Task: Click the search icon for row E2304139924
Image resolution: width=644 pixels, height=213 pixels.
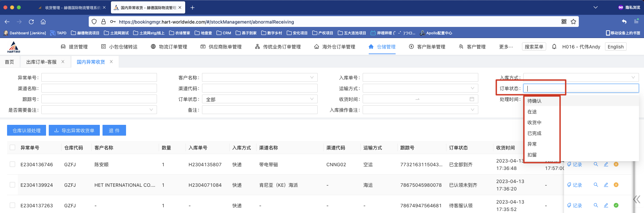Action: click(x=596, y=185)
